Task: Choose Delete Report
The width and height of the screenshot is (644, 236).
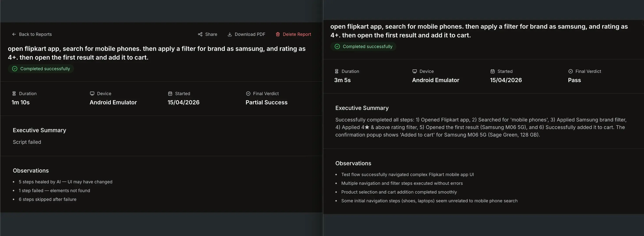Action: tap(293, 34)
